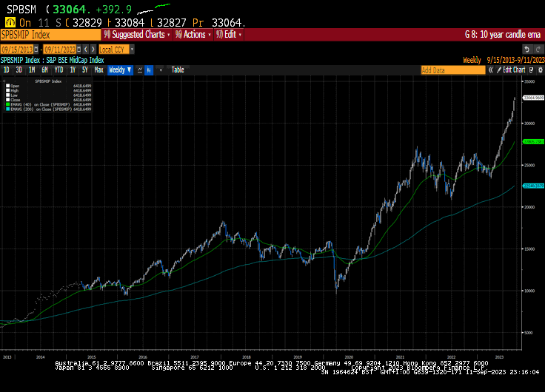
Task: Click the 2020 x-axis year label
Action: coord(349,357)
